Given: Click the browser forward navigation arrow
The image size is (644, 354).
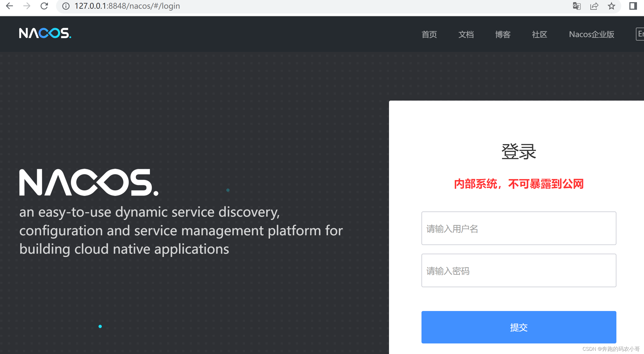Looking at the screenshot, I should tap(27, 6).
